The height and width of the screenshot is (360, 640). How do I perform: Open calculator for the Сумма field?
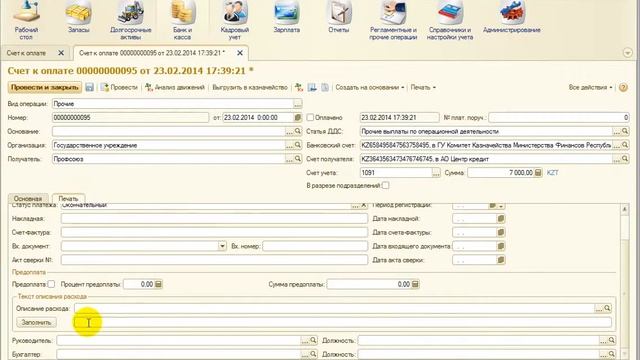538,173
